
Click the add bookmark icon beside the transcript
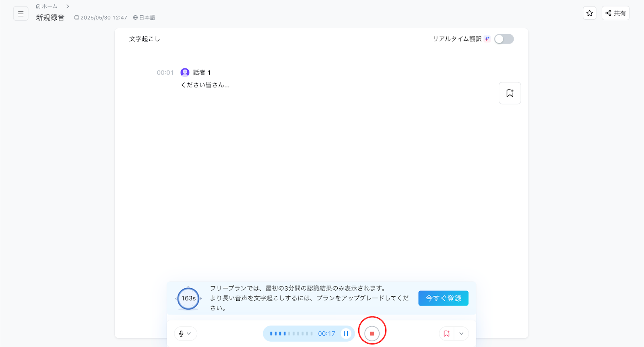pyautogui.click(x=510, y=93)
